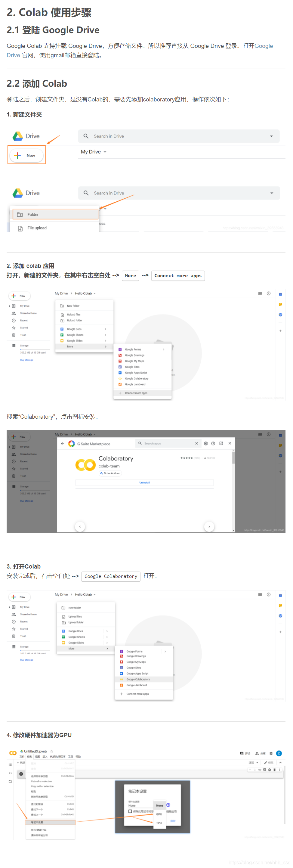This screenshot has height=868, width=293.
Task: Show the previous Marketplace carousel image
Action: coord(80,526)
